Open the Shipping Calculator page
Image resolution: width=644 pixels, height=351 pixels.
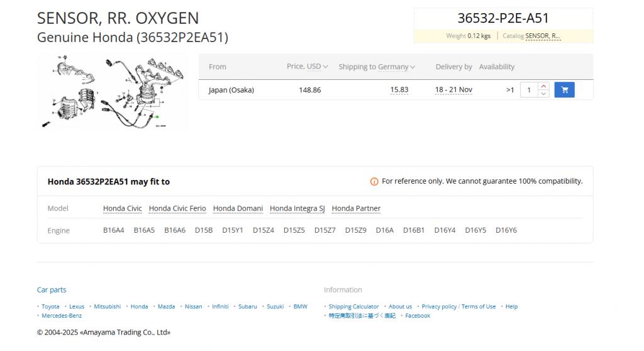[x=353, y=307]
